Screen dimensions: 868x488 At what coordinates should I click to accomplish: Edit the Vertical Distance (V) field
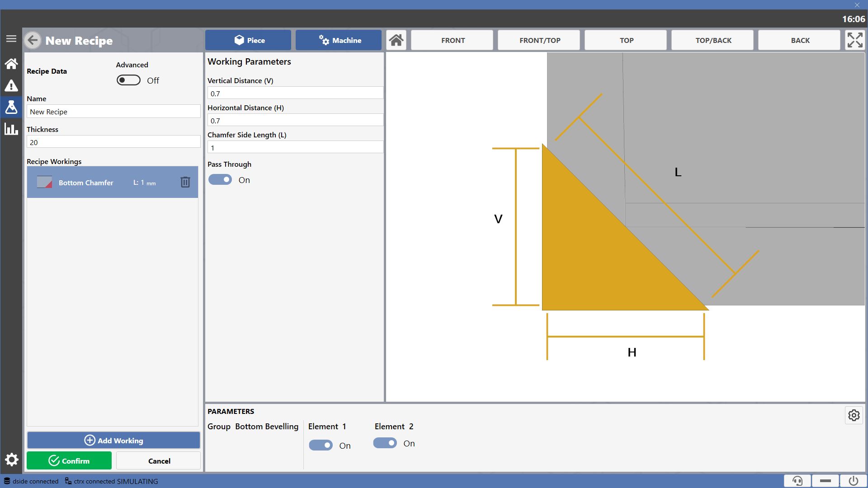pyautogui.click(x=295, y=94)
